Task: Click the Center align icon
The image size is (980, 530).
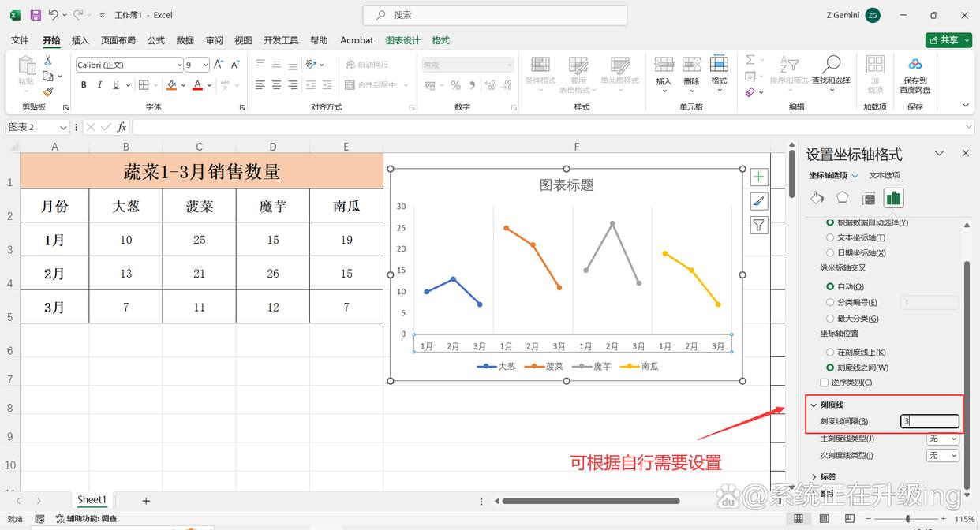Action: coord(276,85)
